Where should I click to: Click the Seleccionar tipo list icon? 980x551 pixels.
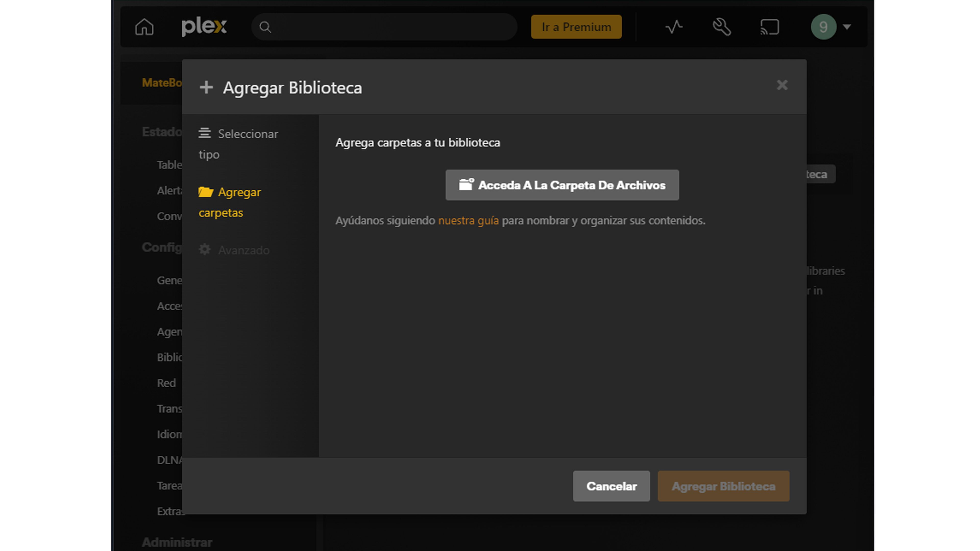tap(205, 133)
